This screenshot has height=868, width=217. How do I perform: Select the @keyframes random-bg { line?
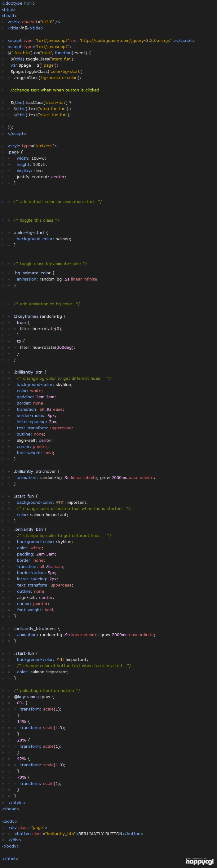click(x=40, y=317)
